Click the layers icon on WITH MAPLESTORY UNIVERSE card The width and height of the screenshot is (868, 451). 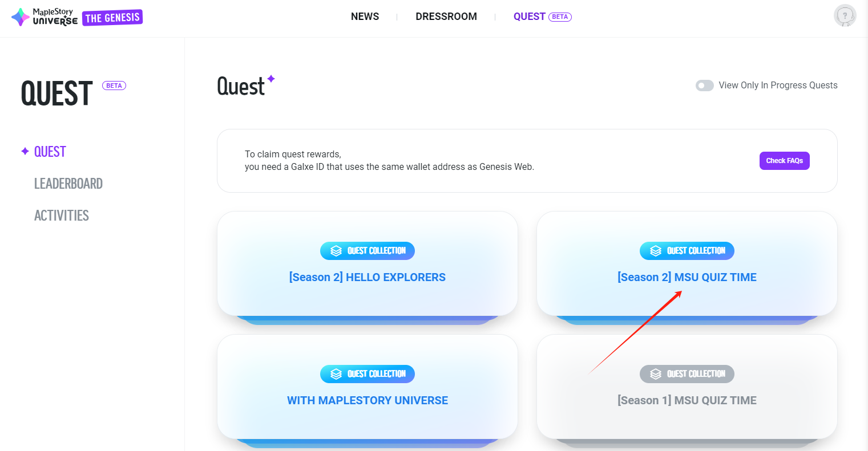[x=336, y=374]
